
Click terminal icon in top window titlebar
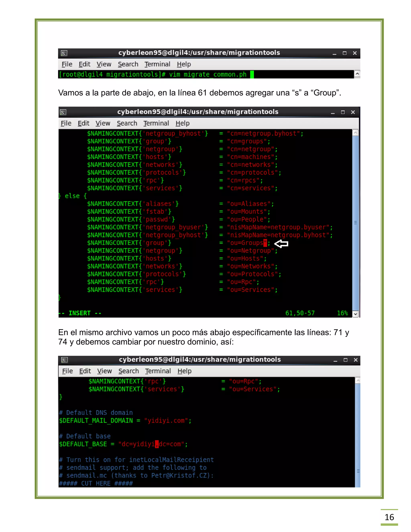[x=64, y=53]
